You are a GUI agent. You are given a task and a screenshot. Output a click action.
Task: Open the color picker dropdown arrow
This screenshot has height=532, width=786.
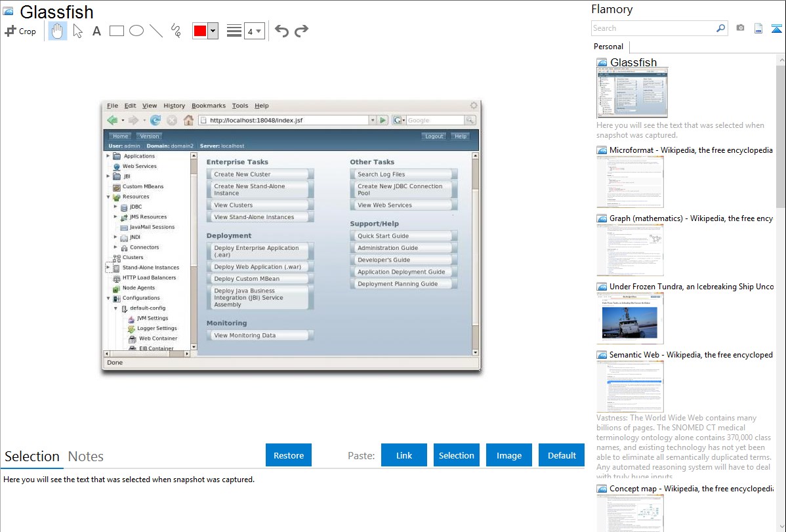213,31
